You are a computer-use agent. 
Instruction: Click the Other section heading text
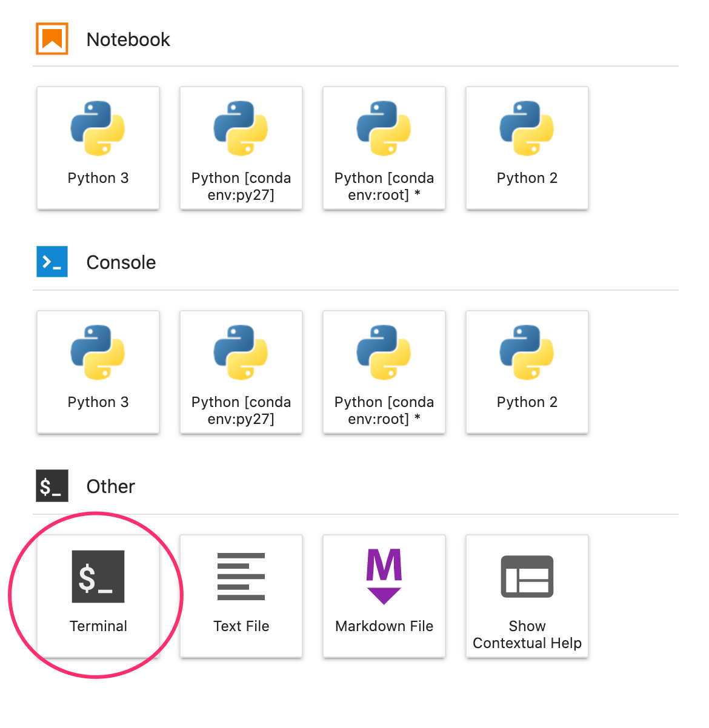[x=111, y=487]
